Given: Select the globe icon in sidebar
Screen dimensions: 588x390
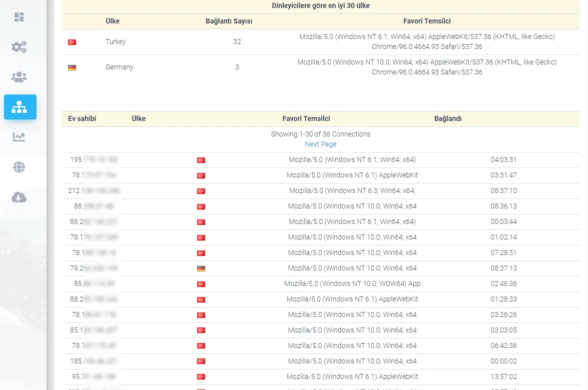Looking at the screenshot, I should coord(19,167).
